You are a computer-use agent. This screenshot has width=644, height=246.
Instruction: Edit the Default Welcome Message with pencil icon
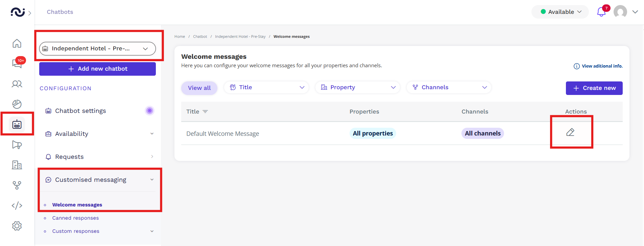coord(570,132)
